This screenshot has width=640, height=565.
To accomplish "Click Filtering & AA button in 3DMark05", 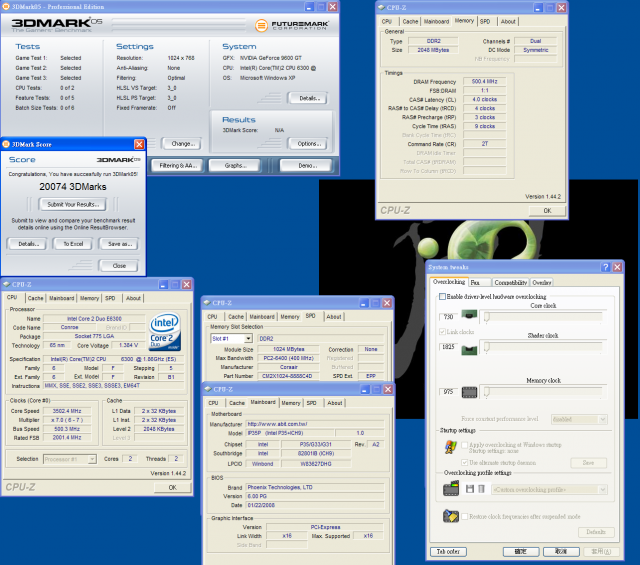I will pyautogui.click(x=177, y=165).
